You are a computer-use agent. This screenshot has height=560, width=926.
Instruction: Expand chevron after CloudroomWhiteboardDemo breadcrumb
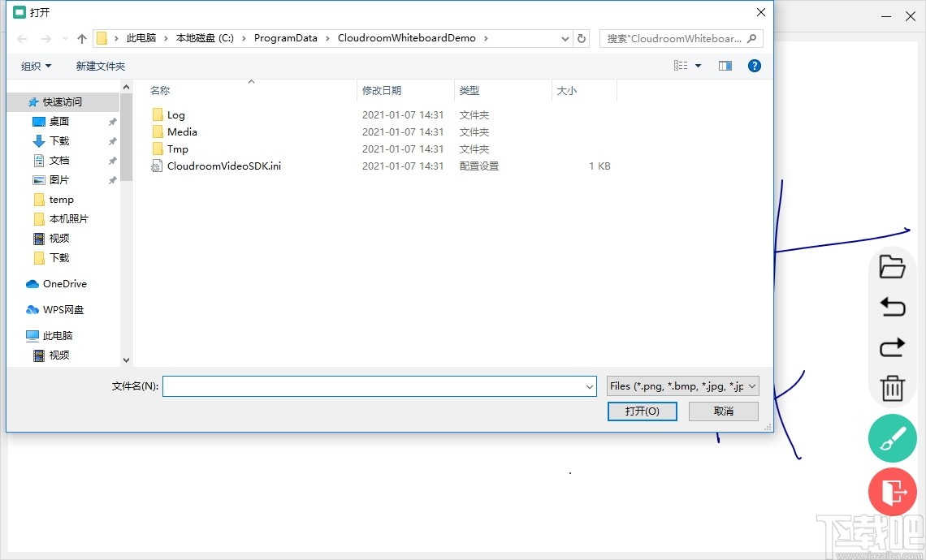(486, 38)
